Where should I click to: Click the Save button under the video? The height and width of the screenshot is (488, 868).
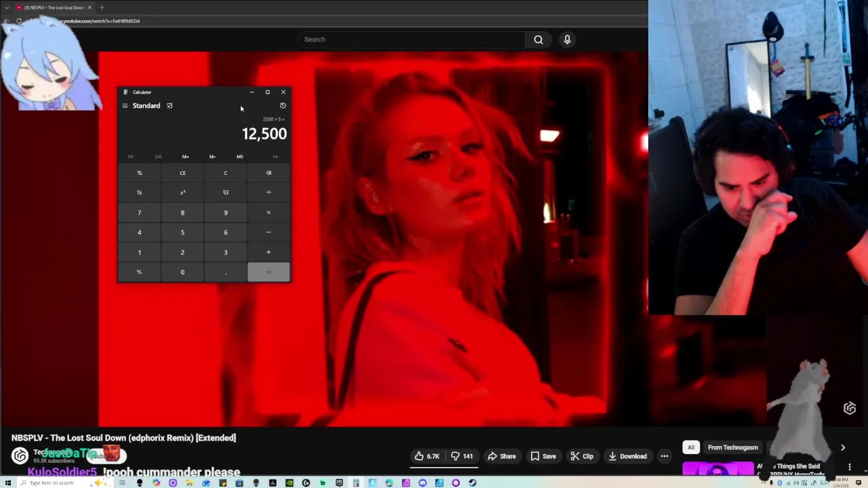point(543,456)
